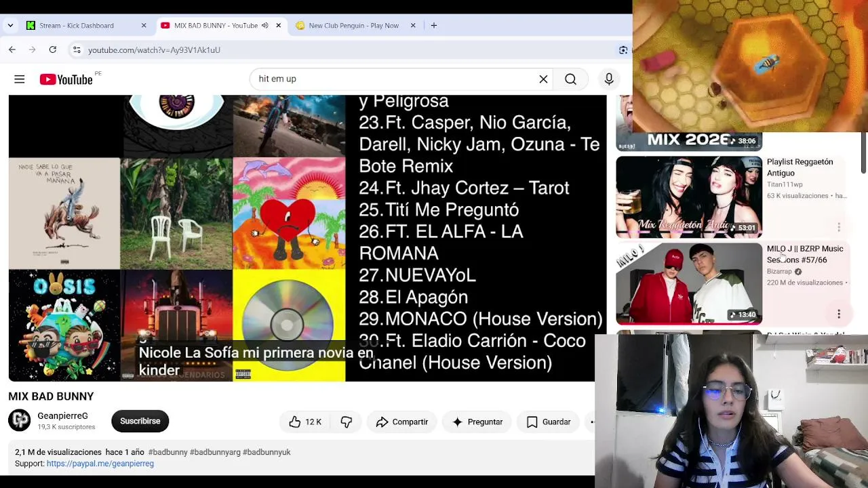
Task: Open GeanpierreG channel name link
Action: click(62, 415)
